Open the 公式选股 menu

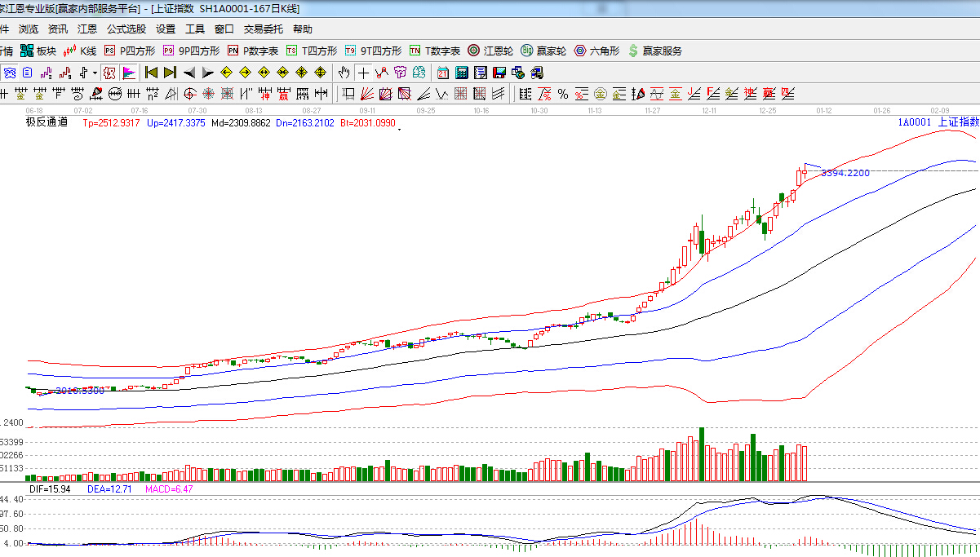126,29
